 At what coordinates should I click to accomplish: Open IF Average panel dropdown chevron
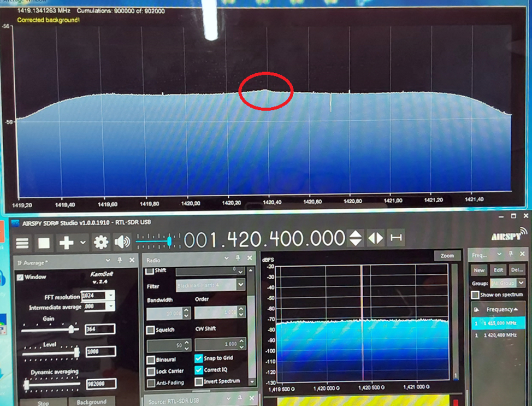pyautogui.click(x=108, y=260)
